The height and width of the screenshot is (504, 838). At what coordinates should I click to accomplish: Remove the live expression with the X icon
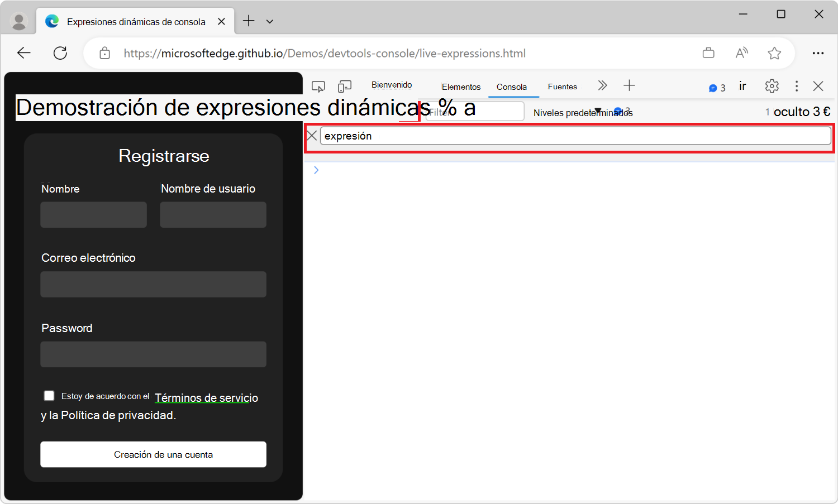(x=312, y=135)
